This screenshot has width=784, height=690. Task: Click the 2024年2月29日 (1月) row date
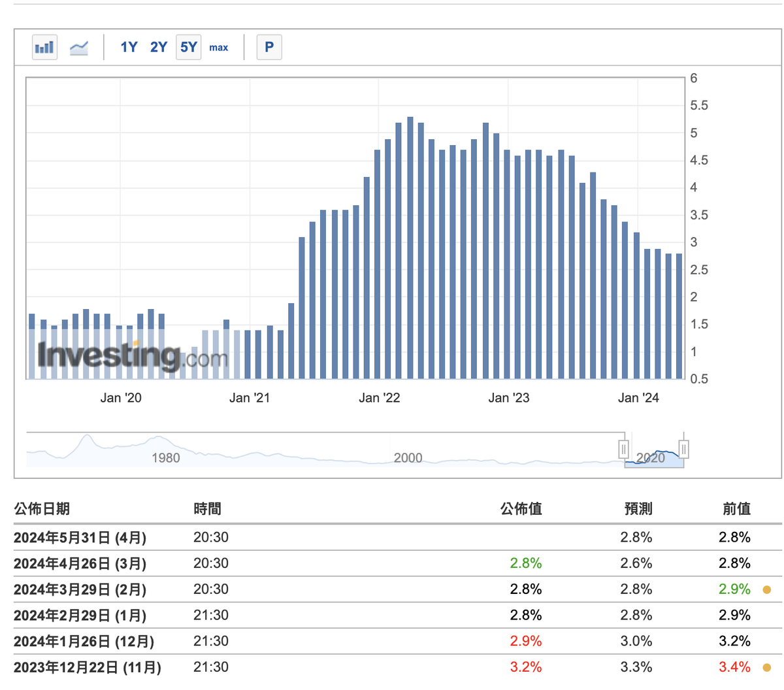click(80, 616)
